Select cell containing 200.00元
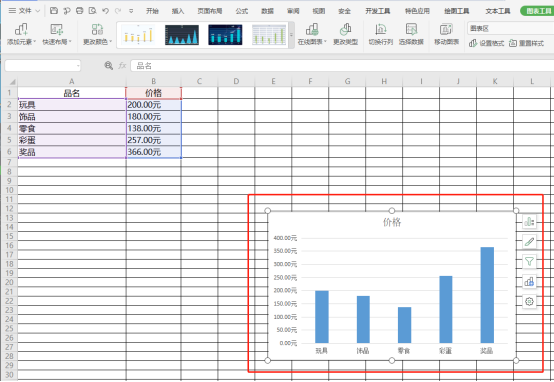554x382 pixels. pyautogui.click(x=153, y=105)
